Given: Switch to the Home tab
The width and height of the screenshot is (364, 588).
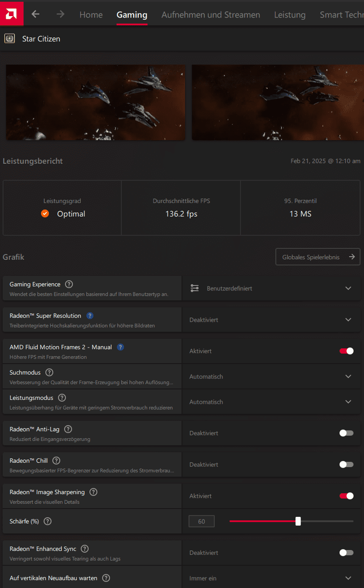Looking at the screenshot, I should [x=91, y=15].
